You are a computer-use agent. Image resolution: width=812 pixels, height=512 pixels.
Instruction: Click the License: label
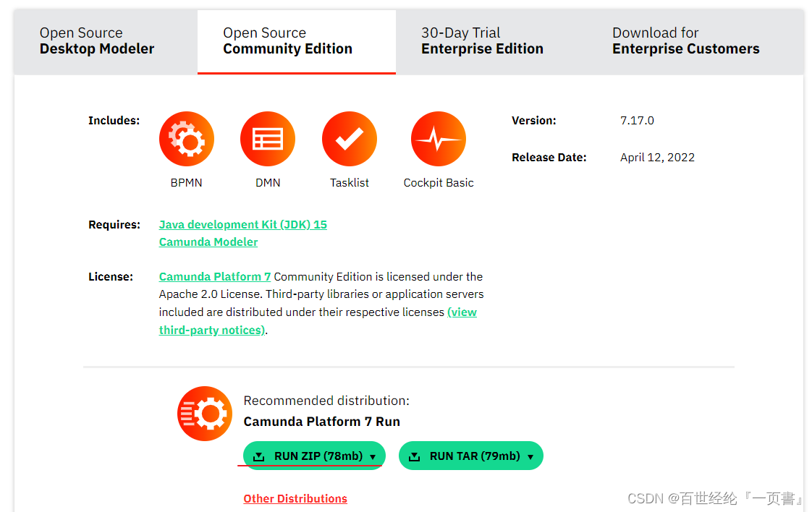coord(110,277)
